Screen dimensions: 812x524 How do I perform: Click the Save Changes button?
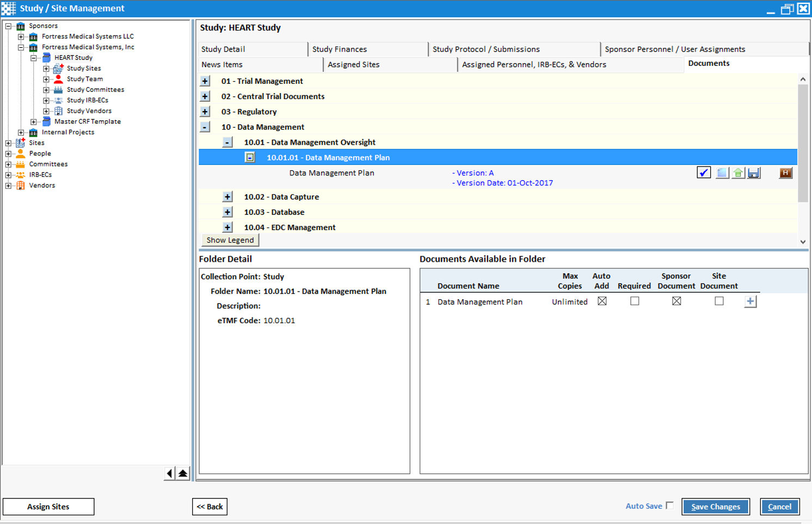point(715,507)
